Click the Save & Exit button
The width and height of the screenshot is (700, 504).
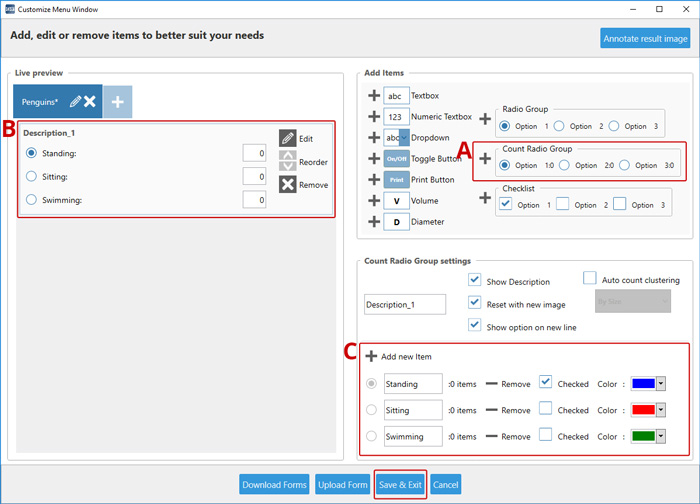tap(400, 485)
